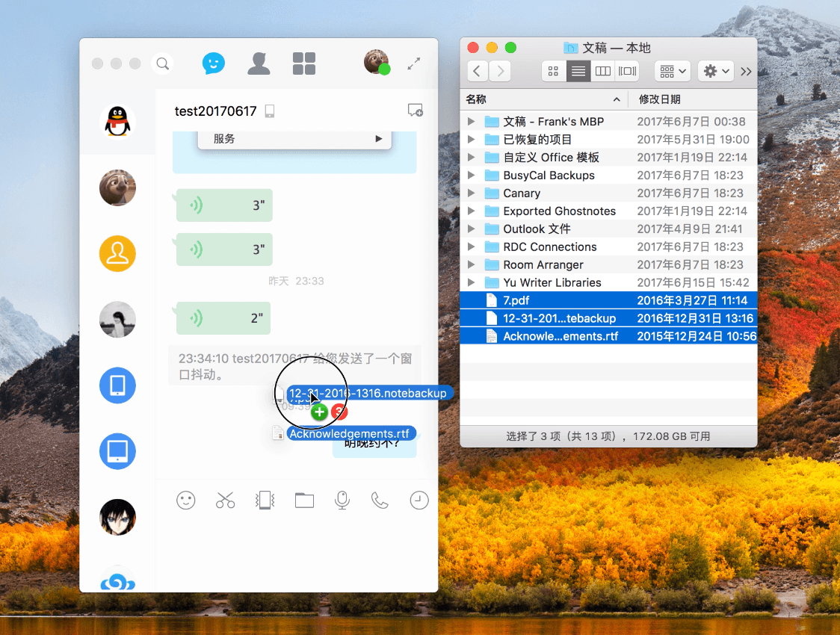Show more Finder toolbar items

(746, 71)
